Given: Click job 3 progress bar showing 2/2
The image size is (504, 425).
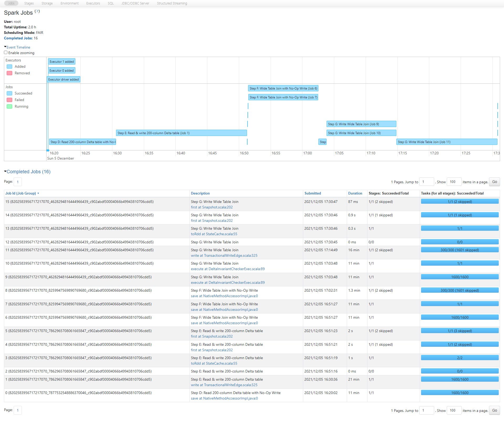Looking at the screenshot, I should coord(460,358).
